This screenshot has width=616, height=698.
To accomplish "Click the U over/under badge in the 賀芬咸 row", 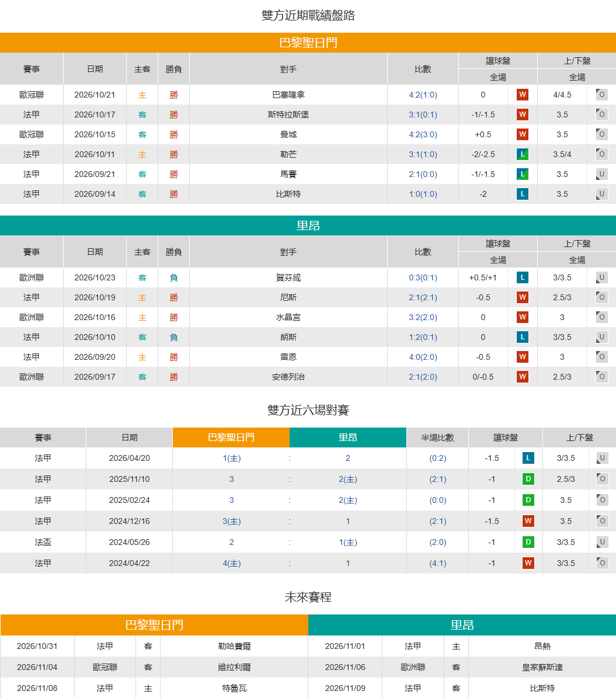I will [602, 277].
